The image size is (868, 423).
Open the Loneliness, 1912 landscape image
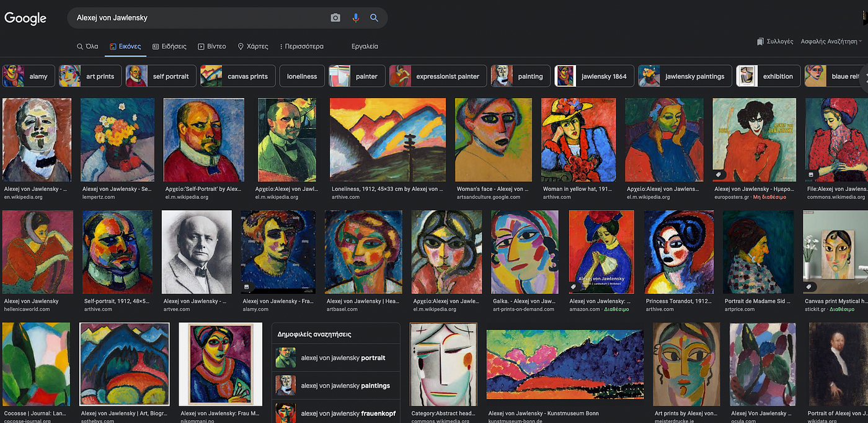(386, 140)
